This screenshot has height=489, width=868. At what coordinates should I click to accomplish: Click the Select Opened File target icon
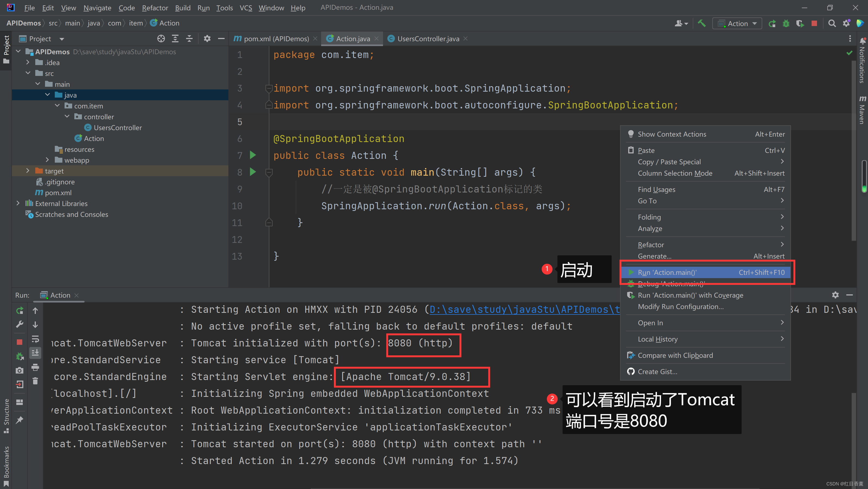click(161, 39)
